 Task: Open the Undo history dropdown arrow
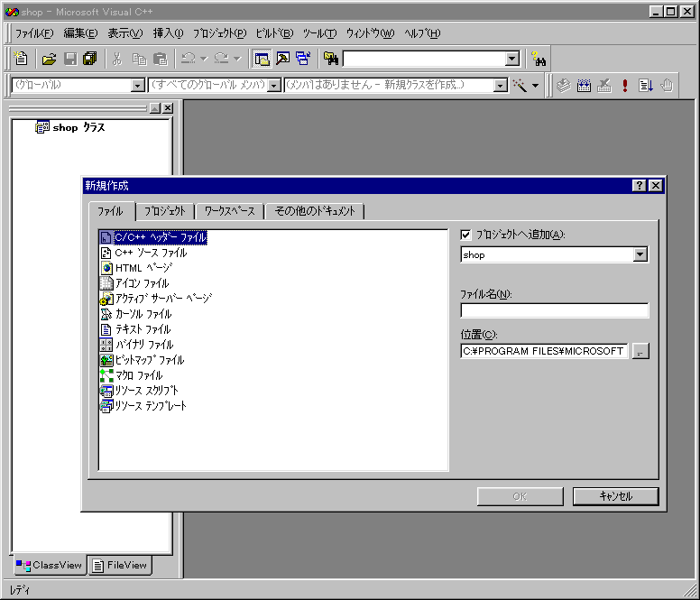(204, 59)
